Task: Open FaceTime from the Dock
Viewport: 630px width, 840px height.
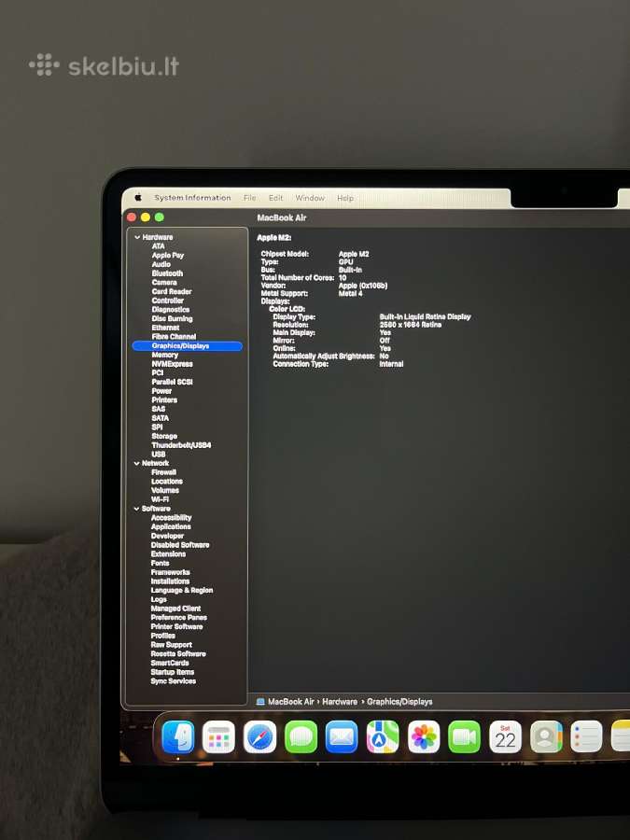Action: 465,737
